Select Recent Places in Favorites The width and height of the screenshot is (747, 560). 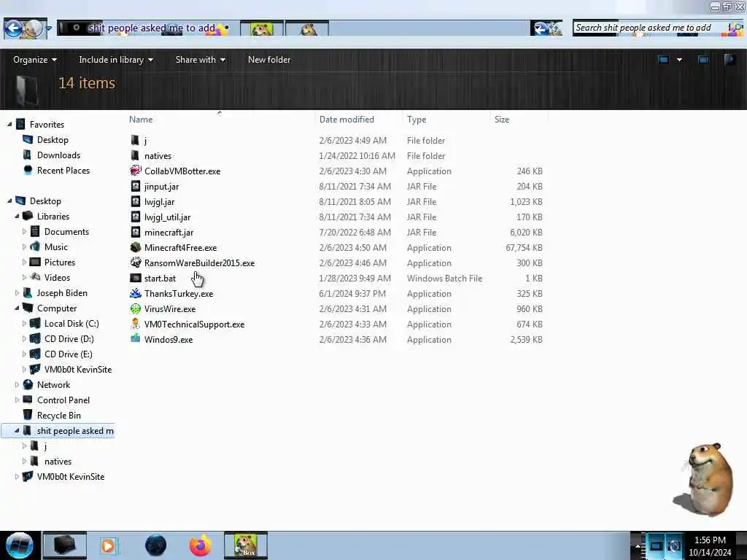(x=63, y=170)
